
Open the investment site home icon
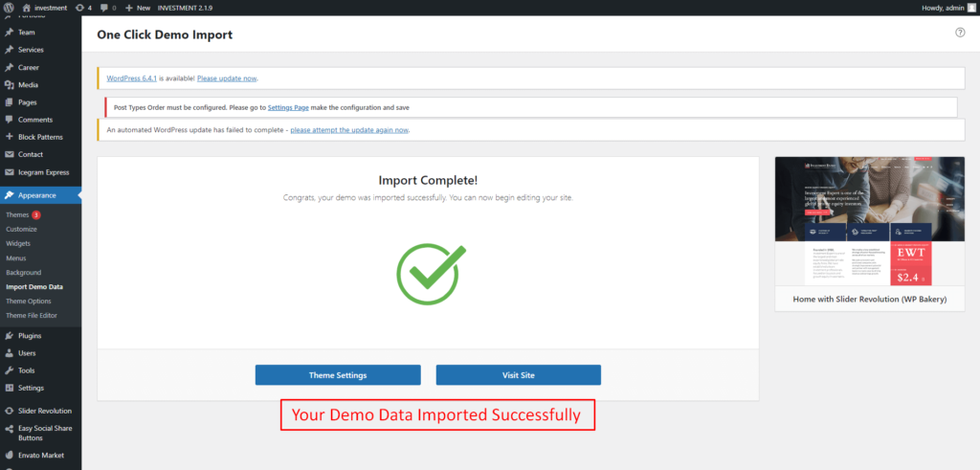(26, 8)
